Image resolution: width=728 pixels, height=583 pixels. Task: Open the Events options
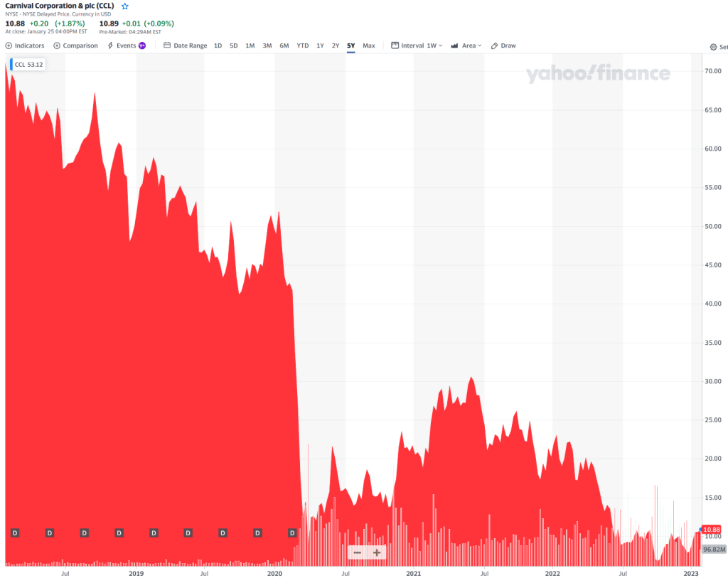pyautogui.click(x=126, y=46)
